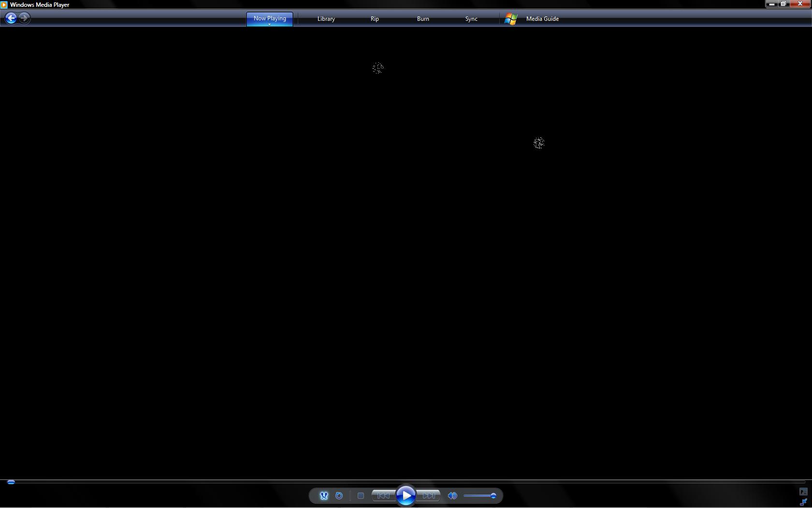Image resolution: width=812 pixels, height=508 pixels.
Task: Close the Windows Media Player window
Action: click(800, 4)
